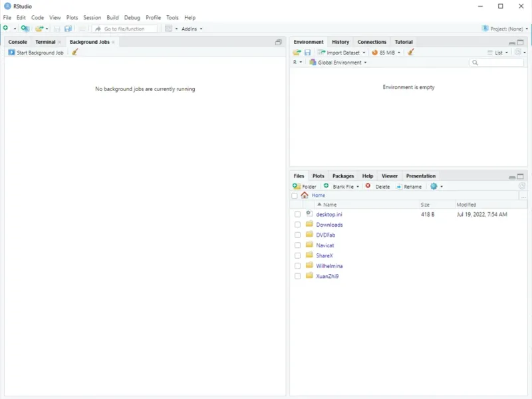Open the Blank File dropdown
532x399 pixels.
(x=341, y=186)
